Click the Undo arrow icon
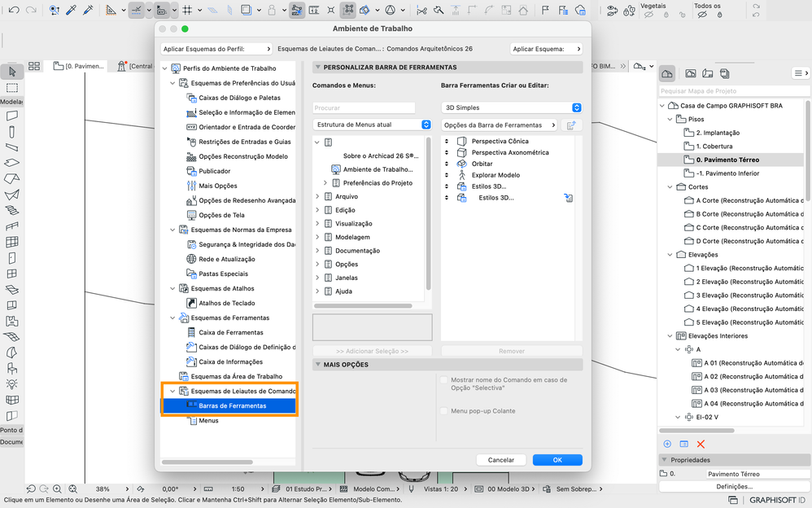 [14, 10]
